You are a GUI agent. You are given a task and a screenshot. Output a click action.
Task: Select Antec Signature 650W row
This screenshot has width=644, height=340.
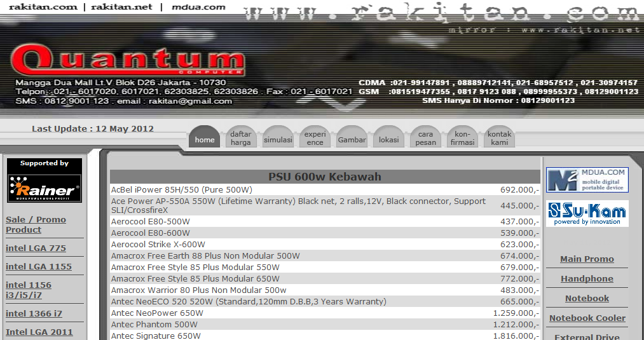(325, 336)
